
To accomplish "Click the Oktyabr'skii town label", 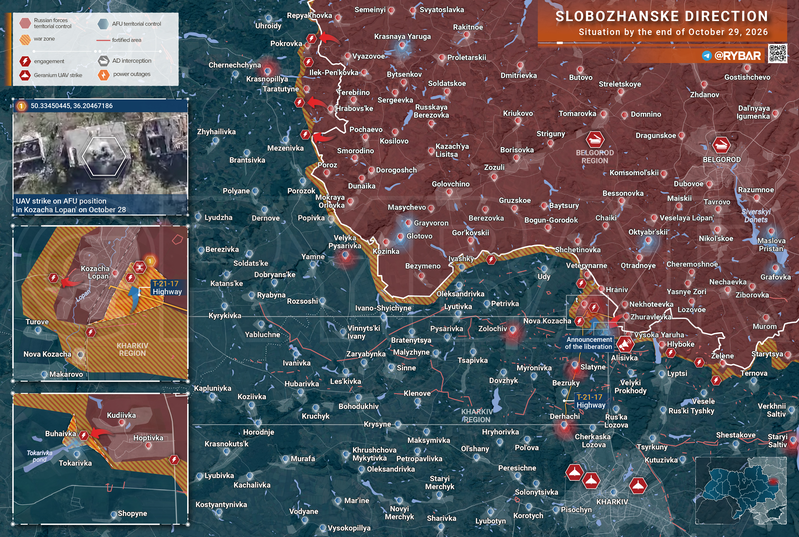I will pos(648,232).
